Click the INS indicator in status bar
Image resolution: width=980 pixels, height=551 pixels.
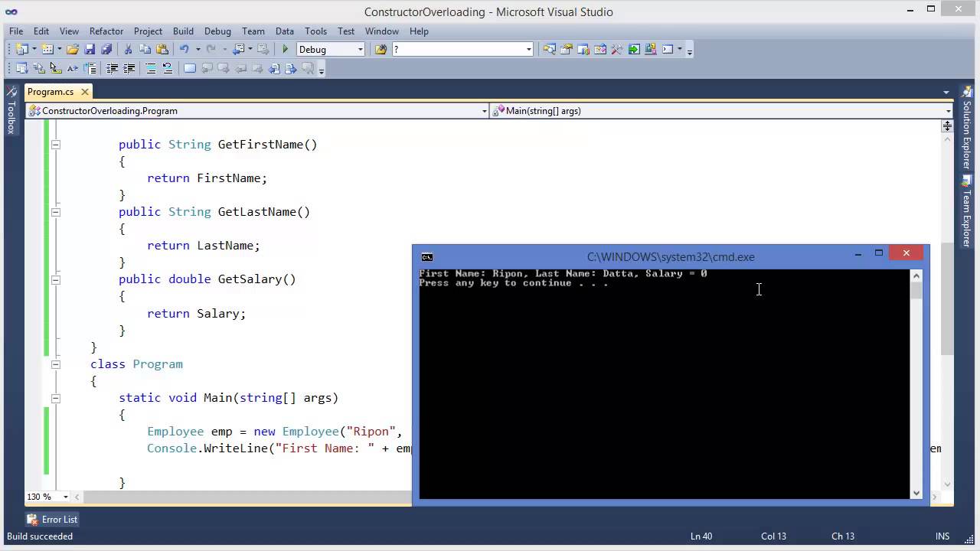[x=942, y=536]
